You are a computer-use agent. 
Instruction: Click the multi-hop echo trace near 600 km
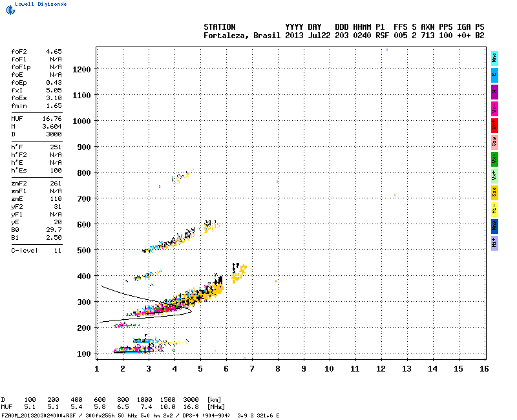[182, 236]
